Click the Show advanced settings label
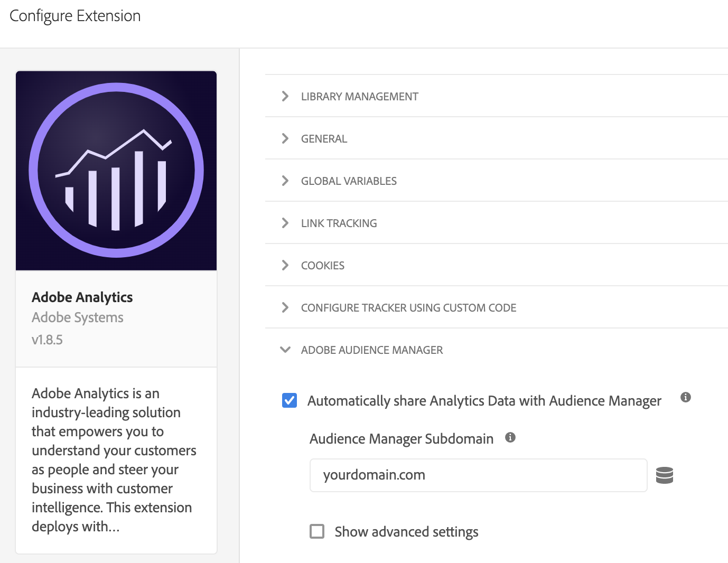This screenshot has width=728, height=563. point(406,532)
